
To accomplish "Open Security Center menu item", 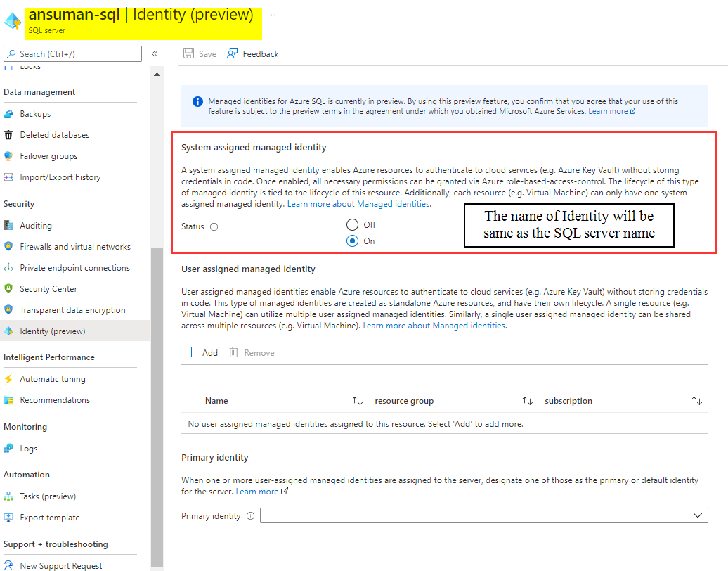I will [48, 289].
